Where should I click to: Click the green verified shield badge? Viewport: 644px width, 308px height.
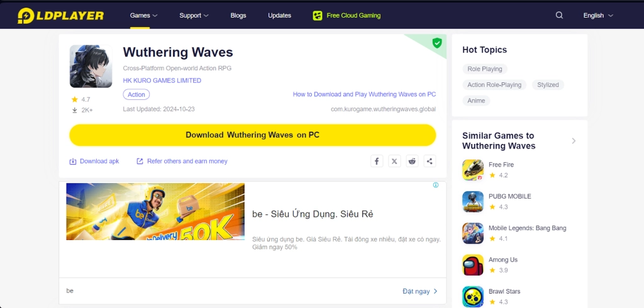pos(437,43)
